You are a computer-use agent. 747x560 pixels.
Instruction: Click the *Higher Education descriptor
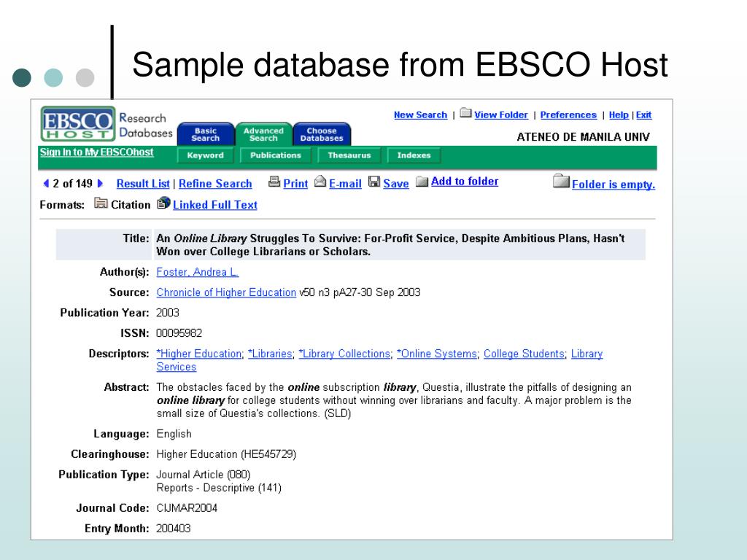point(199,354)
